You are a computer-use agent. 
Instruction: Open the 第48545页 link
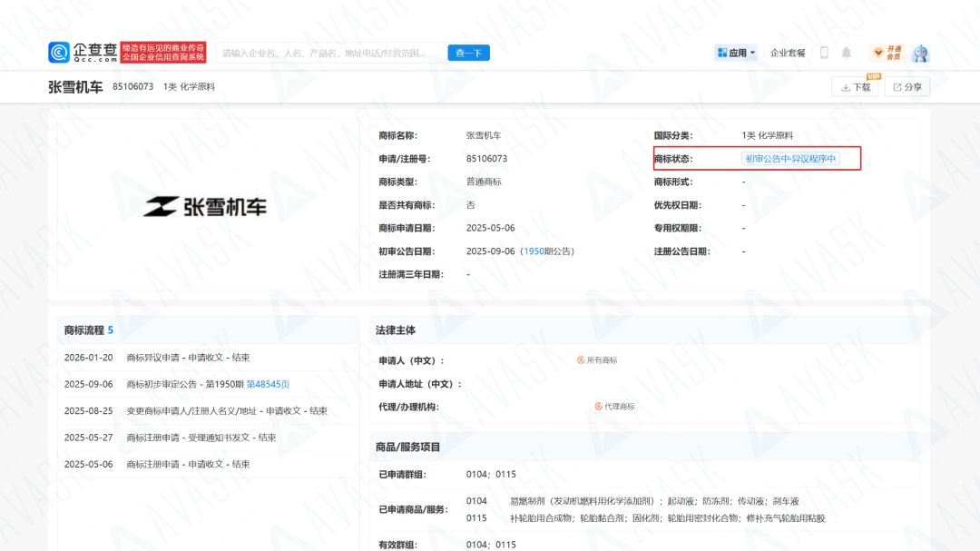point(268,384)
